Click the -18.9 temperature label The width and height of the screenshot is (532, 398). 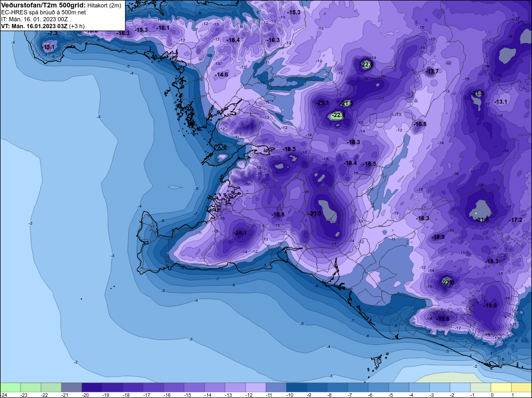(438, 237)
